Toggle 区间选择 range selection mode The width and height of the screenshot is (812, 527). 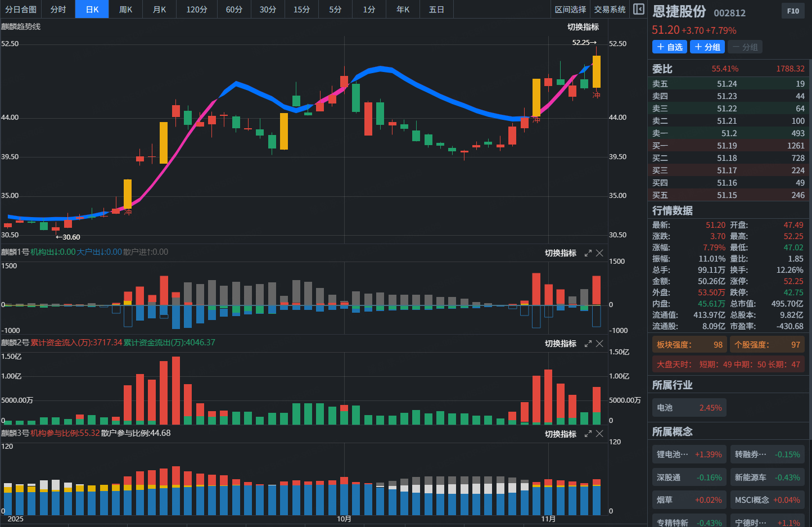click(x=570, y=10)
